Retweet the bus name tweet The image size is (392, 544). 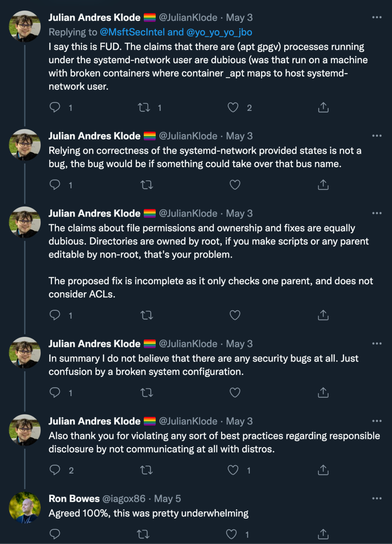147,185
